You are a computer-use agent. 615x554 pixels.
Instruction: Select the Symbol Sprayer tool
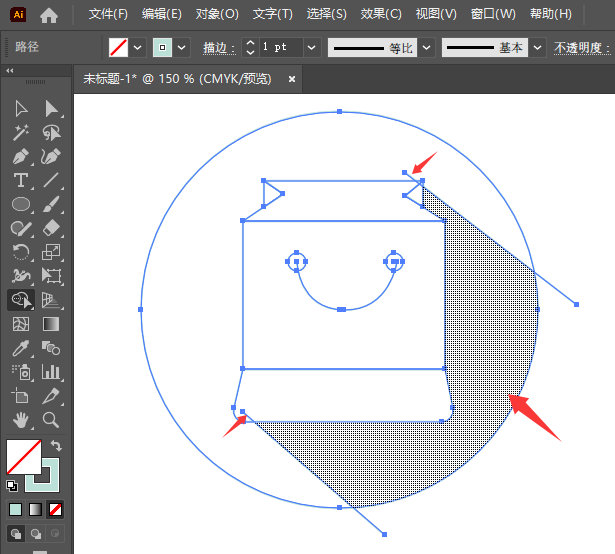pyautogui.click(x=21, y=372)
